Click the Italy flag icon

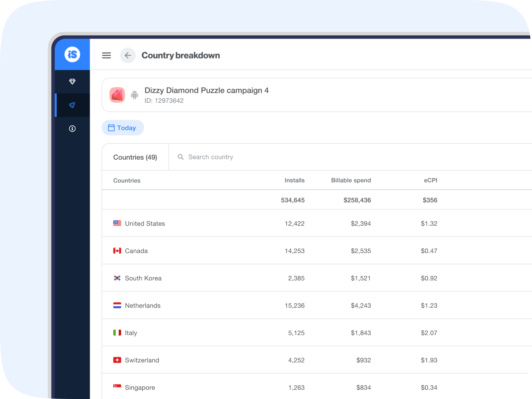coord(117,332)
